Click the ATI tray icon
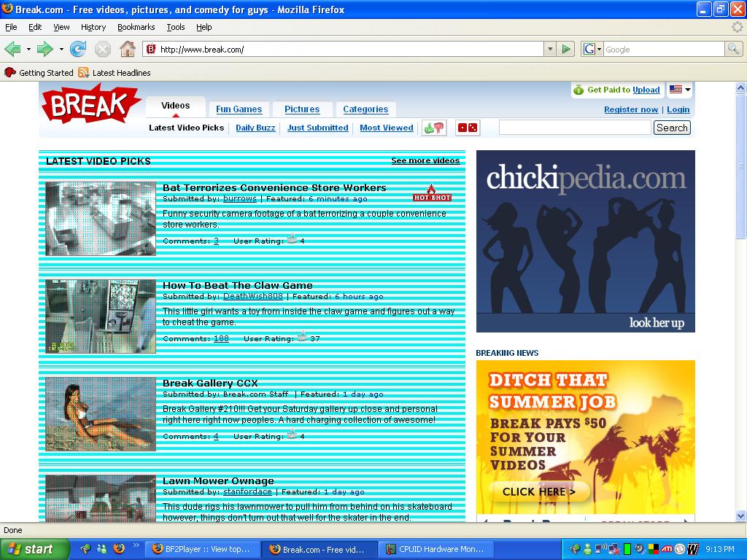 point(667,549)
